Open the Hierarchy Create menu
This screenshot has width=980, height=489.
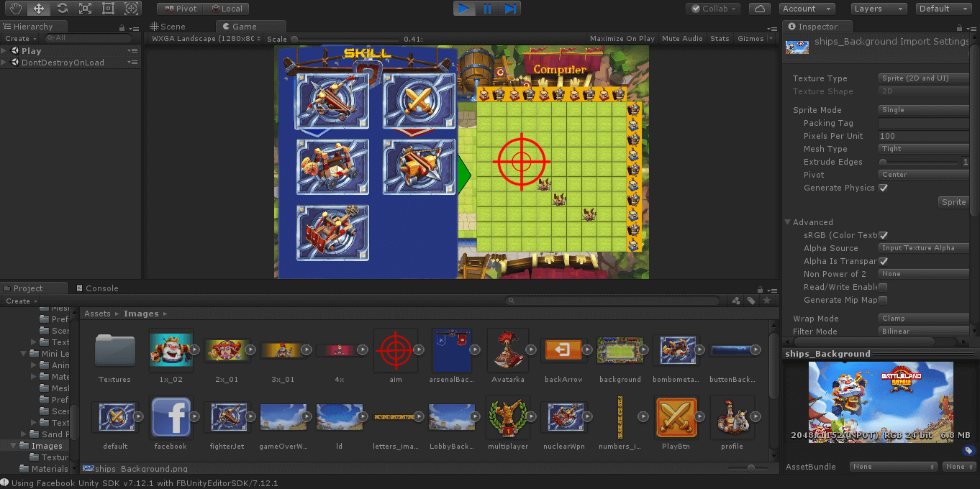tap(19, 39)
